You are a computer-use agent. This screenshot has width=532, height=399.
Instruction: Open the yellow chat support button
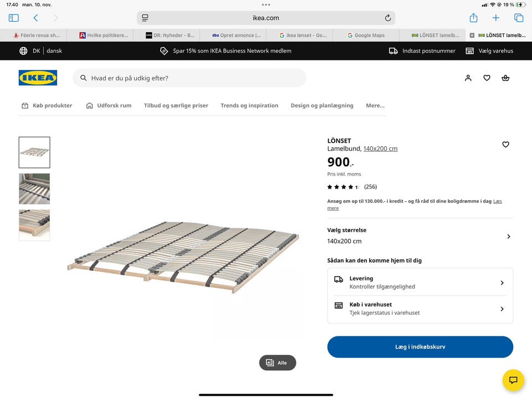coord(513,380)
